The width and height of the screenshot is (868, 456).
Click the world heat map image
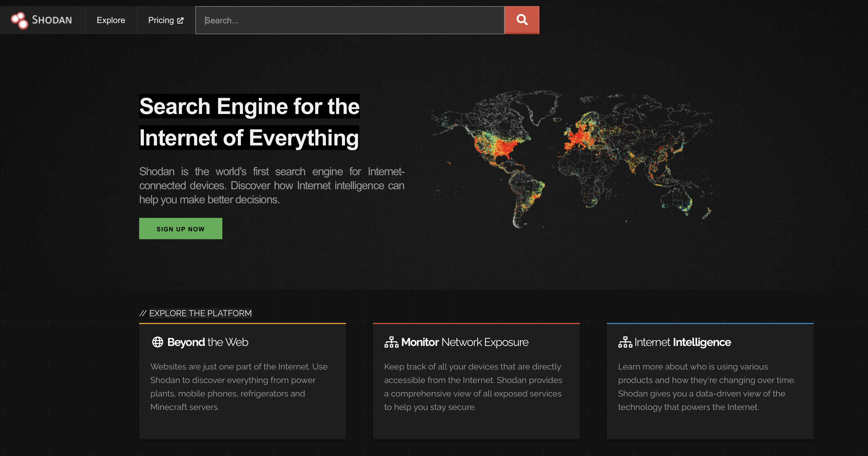(x=572, y=159)
